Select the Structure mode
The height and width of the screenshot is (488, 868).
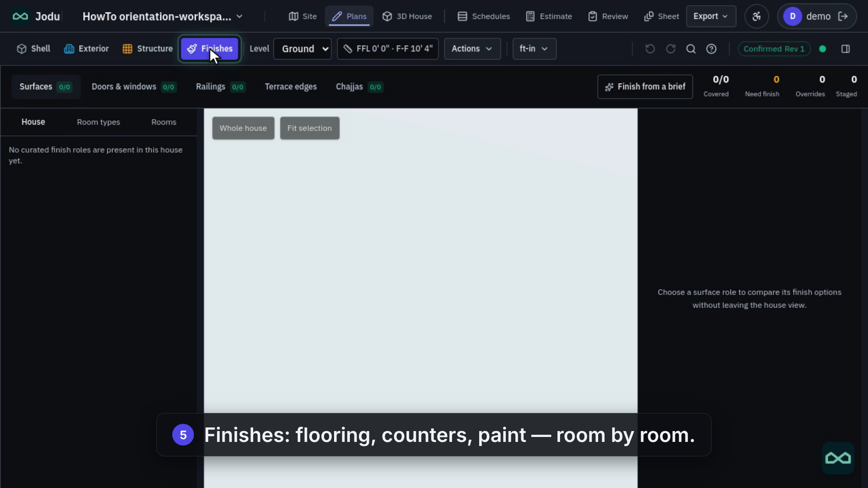point(147,49)
